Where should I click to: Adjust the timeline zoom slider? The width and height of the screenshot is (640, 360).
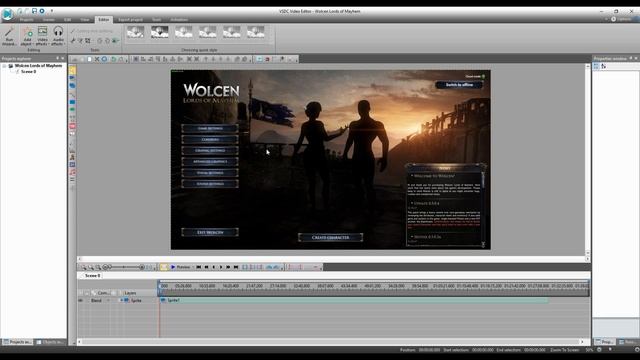tap(124, 267)
